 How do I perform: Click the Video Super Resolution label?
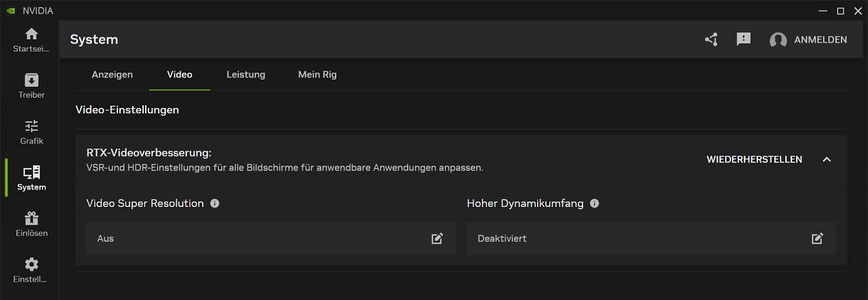point(145,203)
